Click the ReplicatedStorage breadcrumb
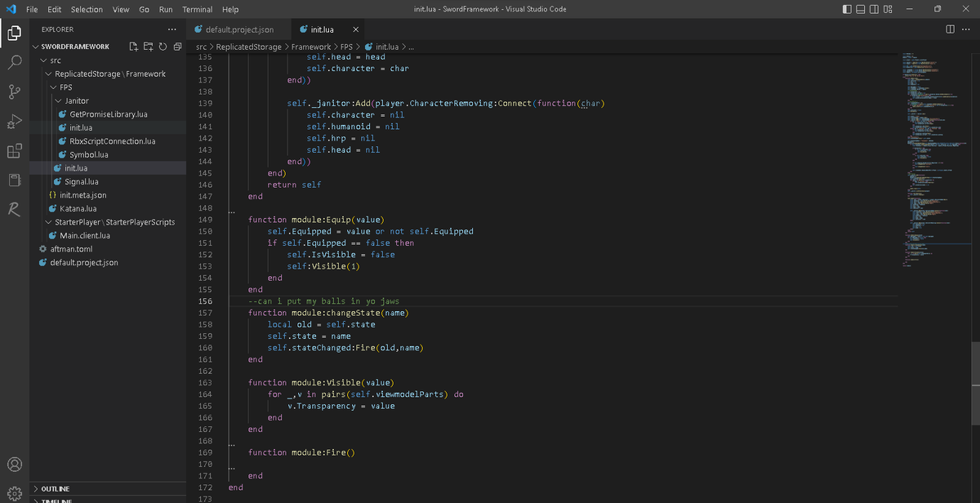 tap(249, 47)
